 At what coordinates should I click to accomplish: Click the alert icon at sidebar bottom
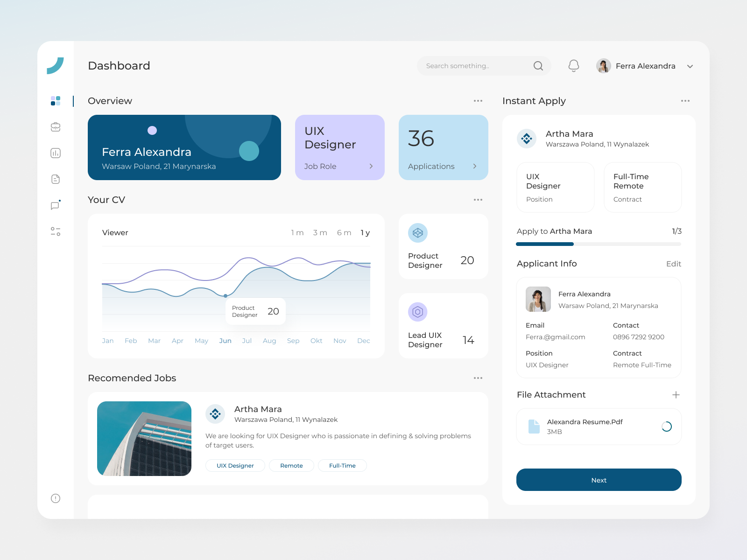click(56, 498)
